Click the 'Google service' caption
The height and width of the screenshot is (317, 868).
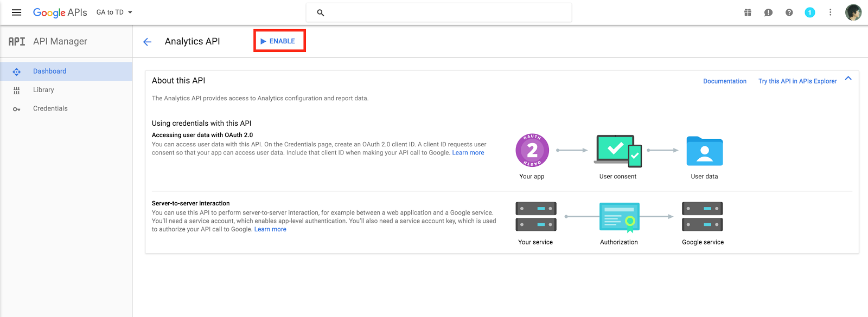(703, 243)
